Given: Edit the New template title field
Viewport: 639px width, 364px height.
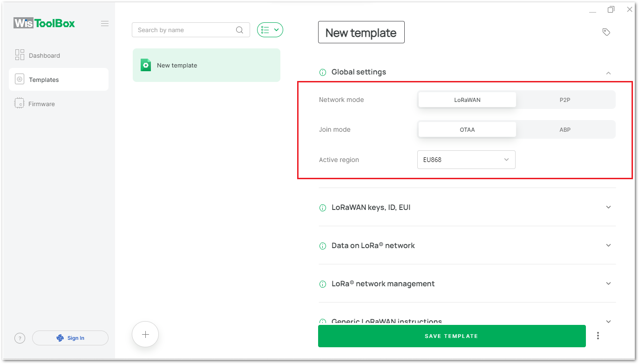Looking at the screenshot, I should point(361,32).
